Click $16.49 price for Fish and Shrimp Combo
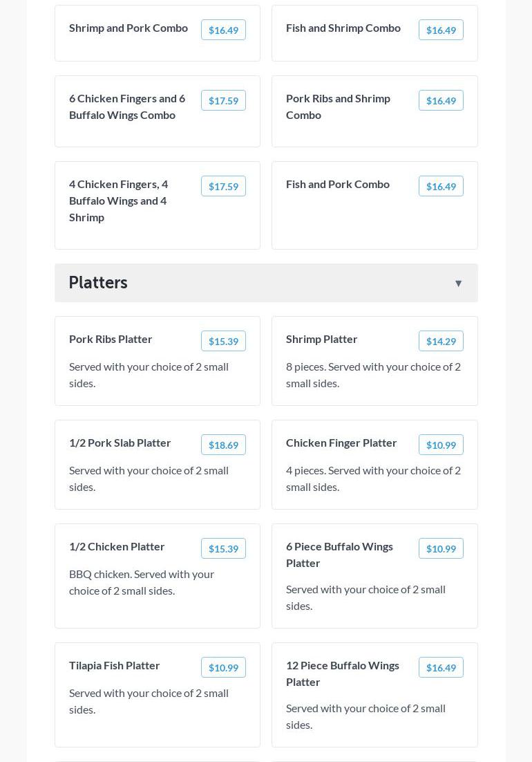 (441, 30)
